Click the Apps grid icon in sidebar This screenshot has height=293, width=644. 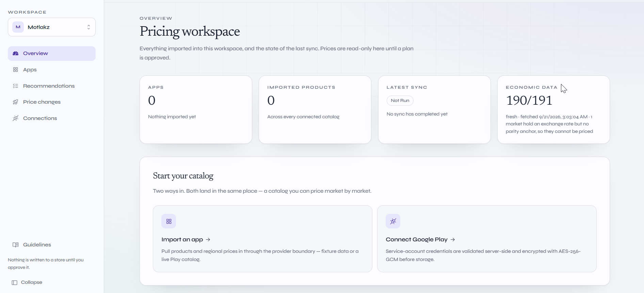pyautogui.click(x=15, y=70)
